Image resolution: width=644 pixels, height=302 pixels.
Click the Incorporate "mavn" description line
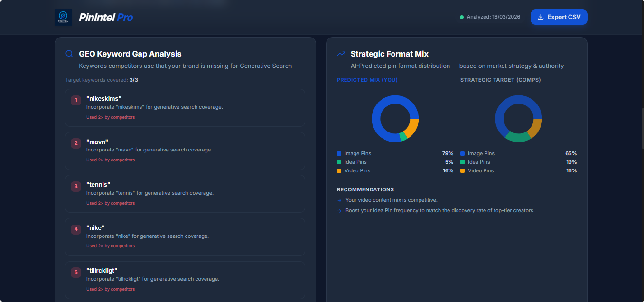click(x=149, y=150)
